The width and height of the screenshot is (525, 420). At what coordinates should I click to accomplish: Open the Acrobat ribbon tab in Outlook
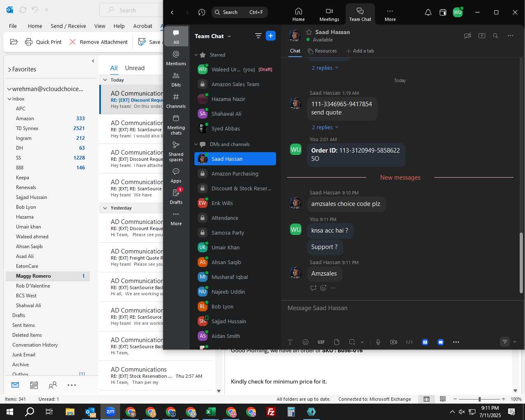click(143, 26)
